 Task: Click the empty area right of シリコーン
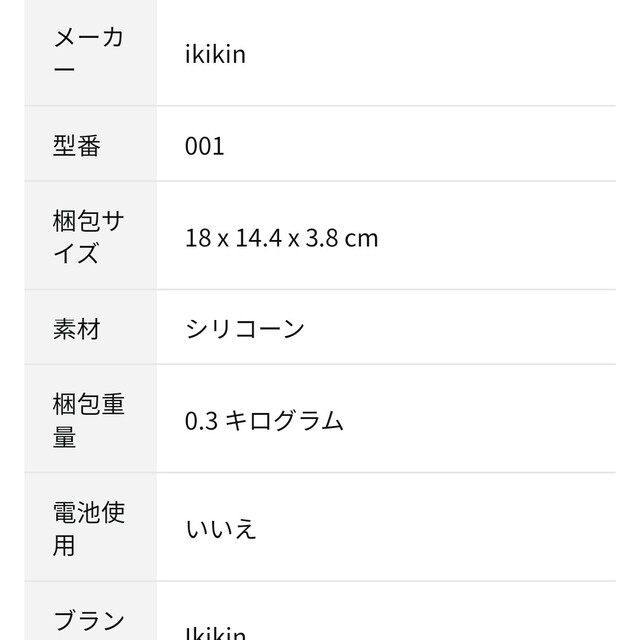[460, 327]
